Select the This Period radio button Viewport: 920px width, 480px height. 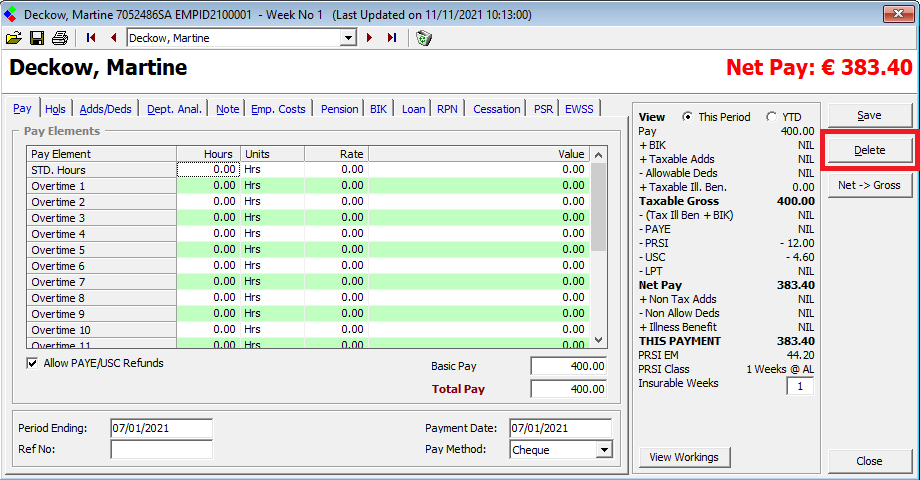coord(687,117)
